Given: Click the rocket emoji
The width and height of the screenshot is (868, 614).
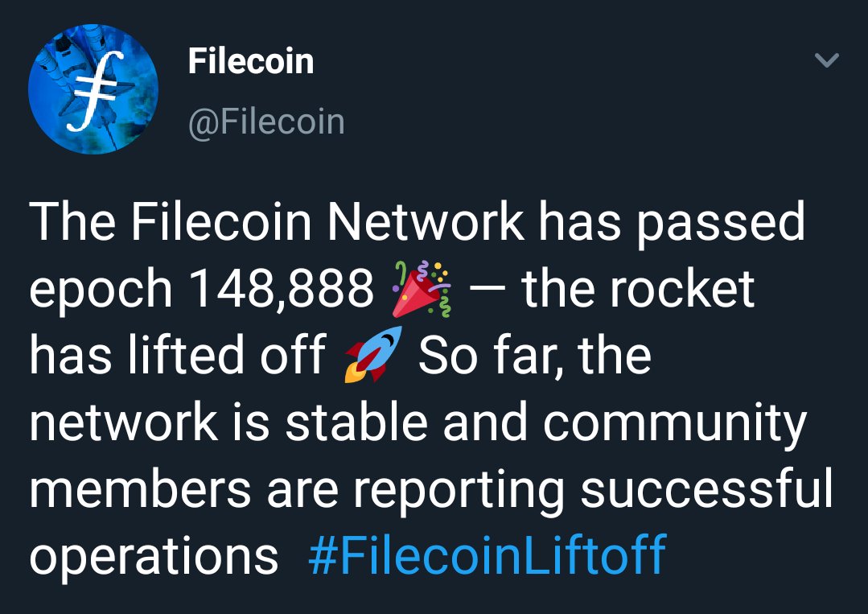Looking at the screenshot, I should [373, 354].
